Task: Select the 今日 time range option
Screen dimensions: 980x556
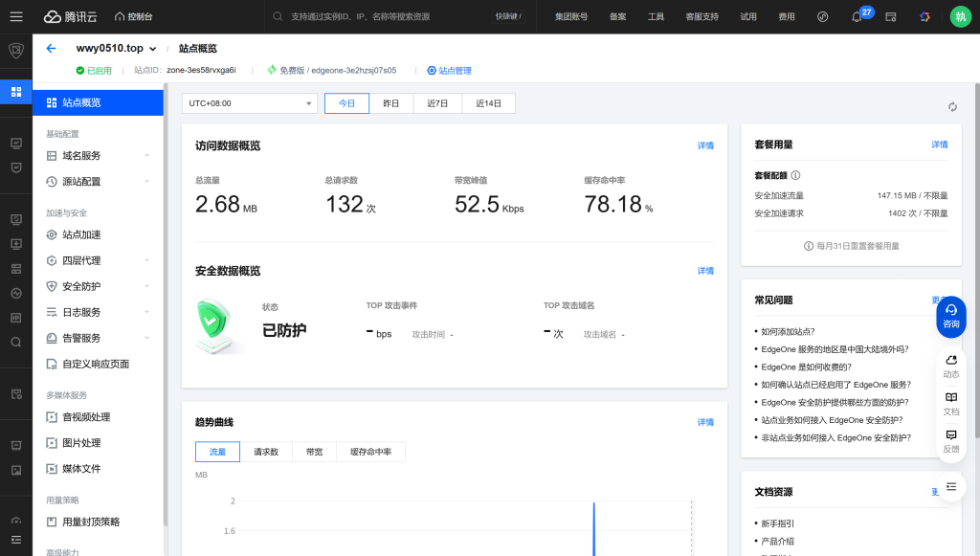Action: (x=346, y=103)
